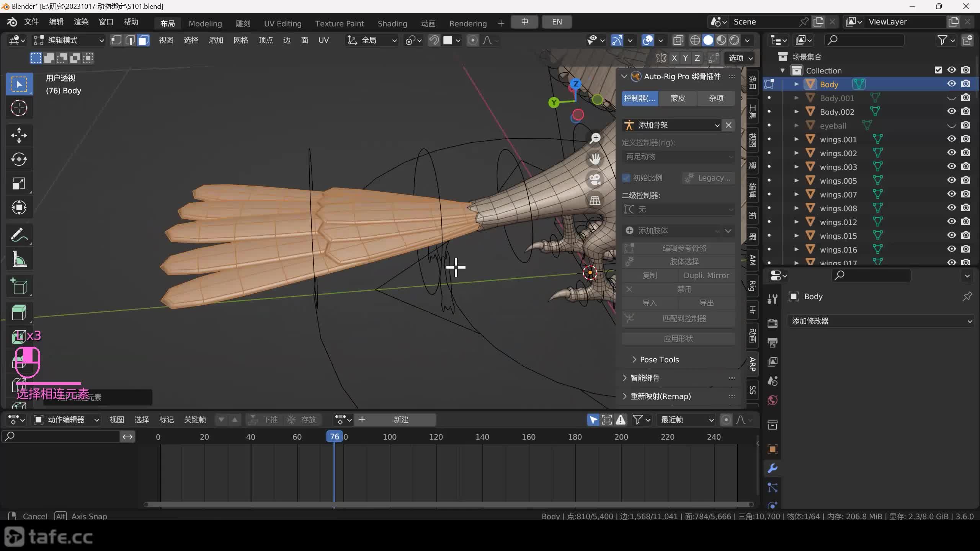Screen dimensions: 980x551
Task: Open the 文件 menu
Action: click(31, 22)
